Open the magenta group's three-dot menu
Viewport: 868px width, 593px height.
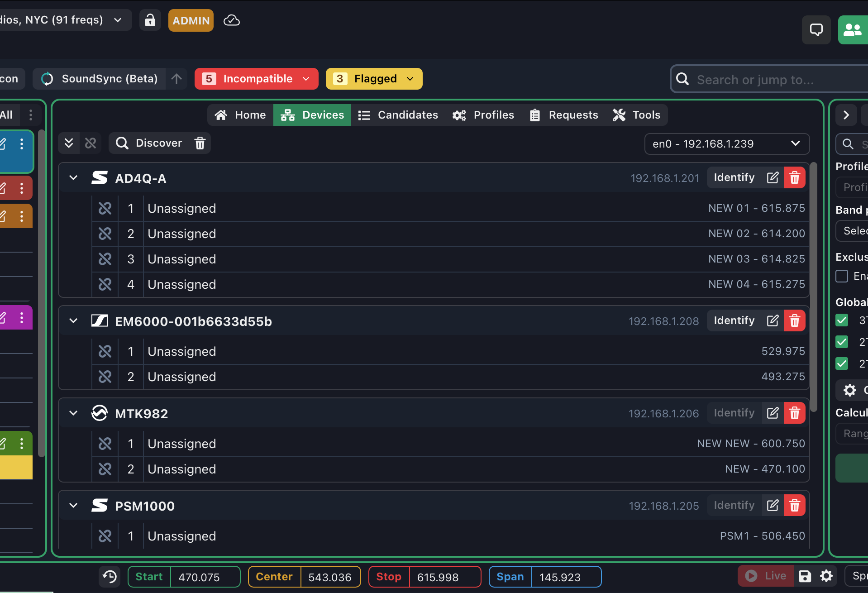[21, 318]
